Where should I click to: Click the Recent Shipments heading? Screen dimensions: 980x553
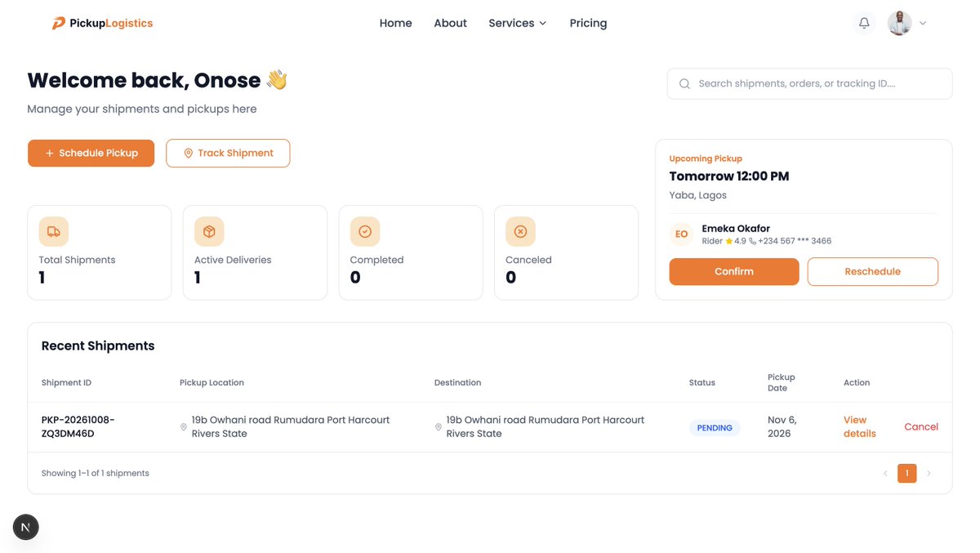pyautogui.click(x=98, y=346)
